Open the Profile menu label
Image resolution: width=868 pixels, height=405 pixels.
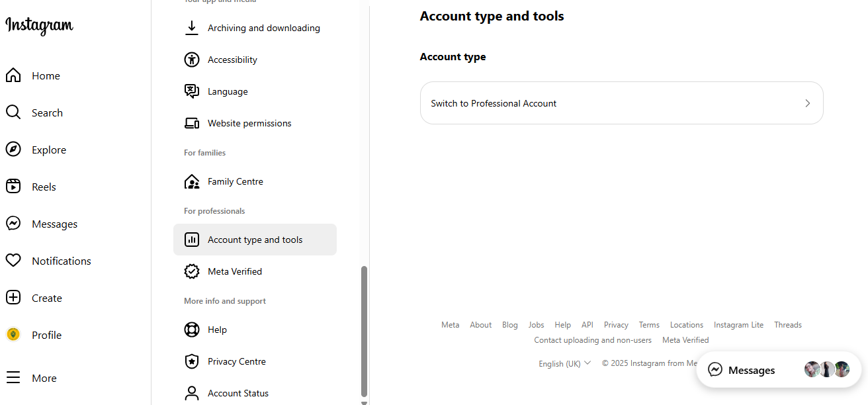coord(46,335)
